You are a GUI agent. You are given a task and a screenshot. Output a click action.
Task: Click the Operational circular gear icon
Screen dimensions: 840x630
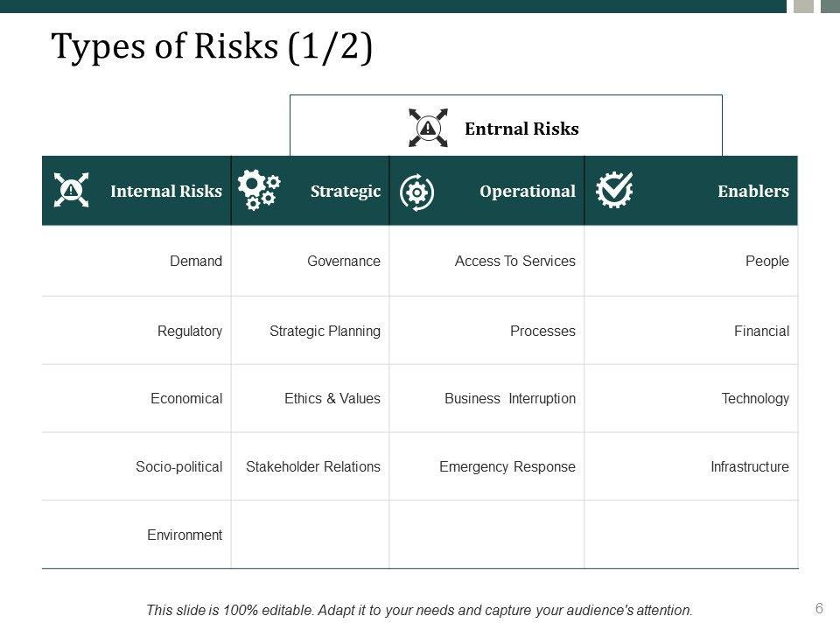pos(416,192)
